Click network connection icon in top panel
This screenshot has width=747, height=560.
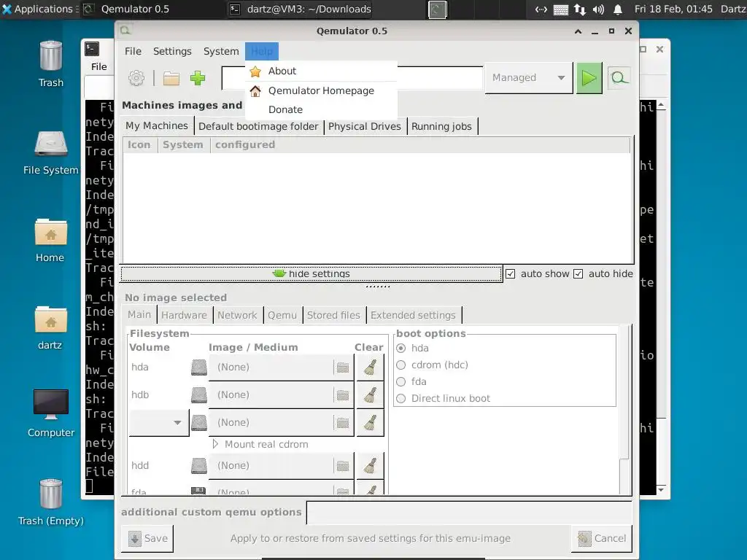tap(579, 9)
